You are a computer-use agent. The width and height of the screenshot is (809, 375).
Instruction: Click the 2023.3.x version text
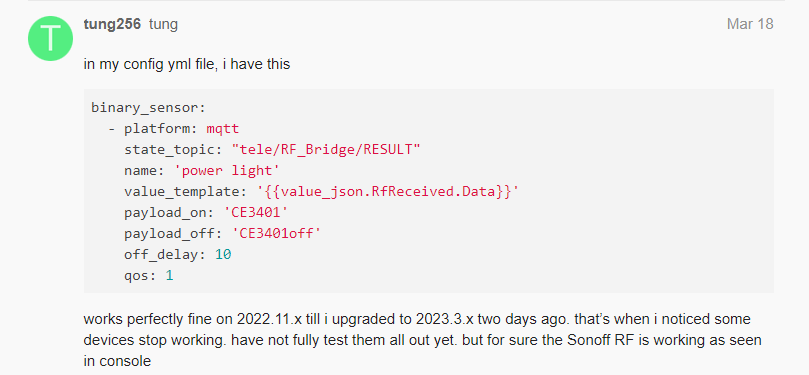pyautogui.click(x=445, y=319)
